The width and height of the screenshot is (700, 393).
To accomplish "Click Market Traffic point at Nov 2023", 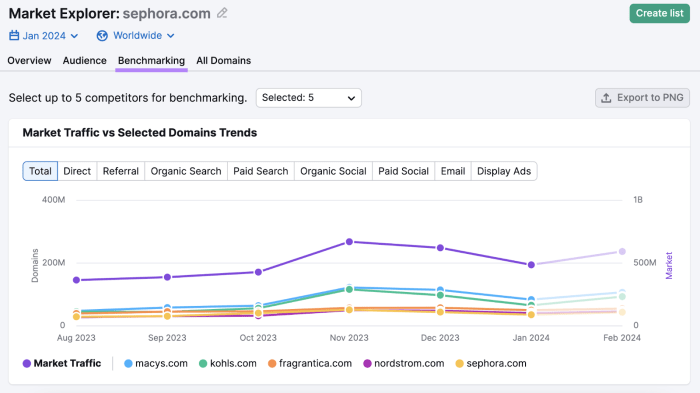I will coord(349,242).
